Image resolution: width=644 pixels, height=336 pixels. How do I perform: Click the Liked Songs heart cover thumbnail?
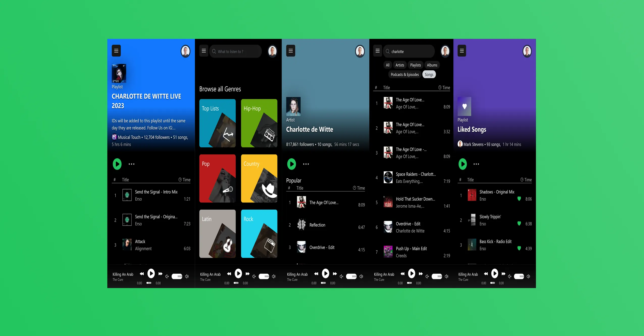465,106
